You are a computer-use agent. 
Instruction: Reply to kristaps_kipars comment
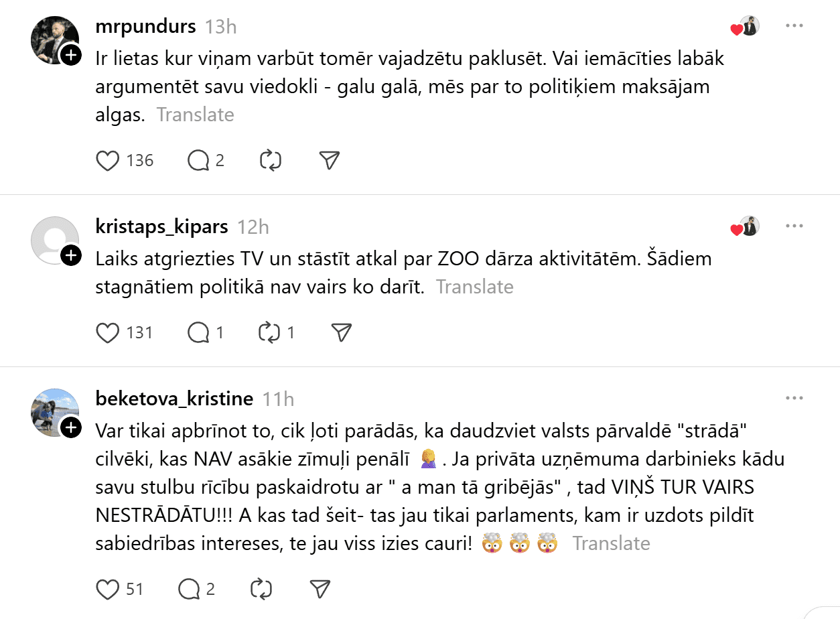[198, 333]
